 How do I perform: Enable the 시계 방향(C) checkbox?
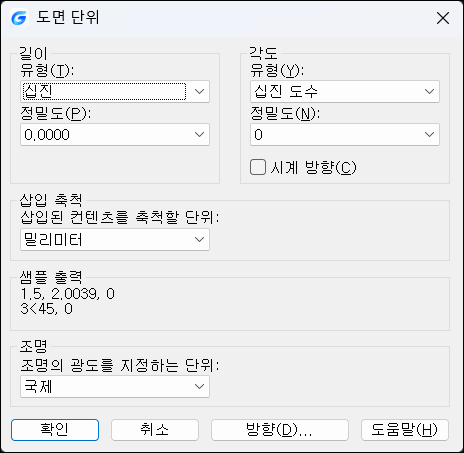pos(258,167)
